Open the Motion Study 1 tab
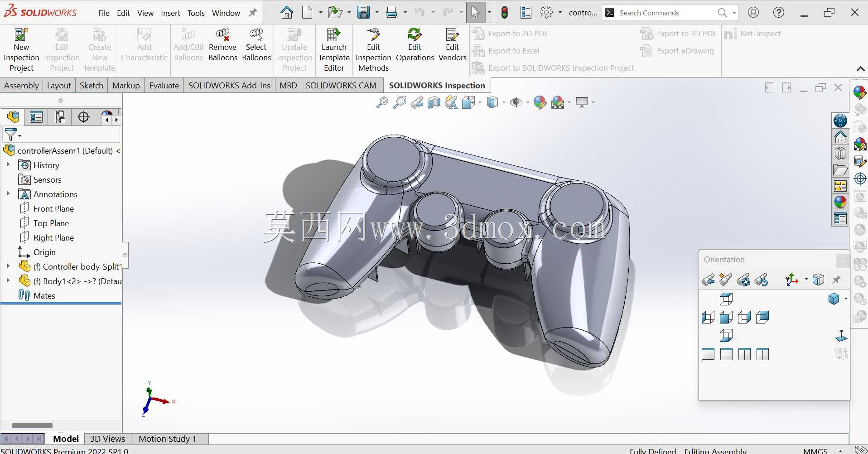The width and height of the screenshot is (868, 454). click(167, 439)
